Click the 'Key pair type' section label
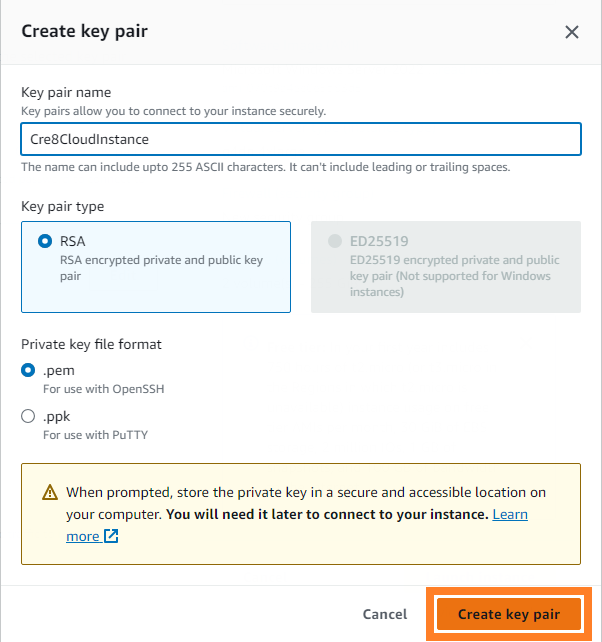The height and width of the screenshot is (642, 602). click(x=63, y=207)
